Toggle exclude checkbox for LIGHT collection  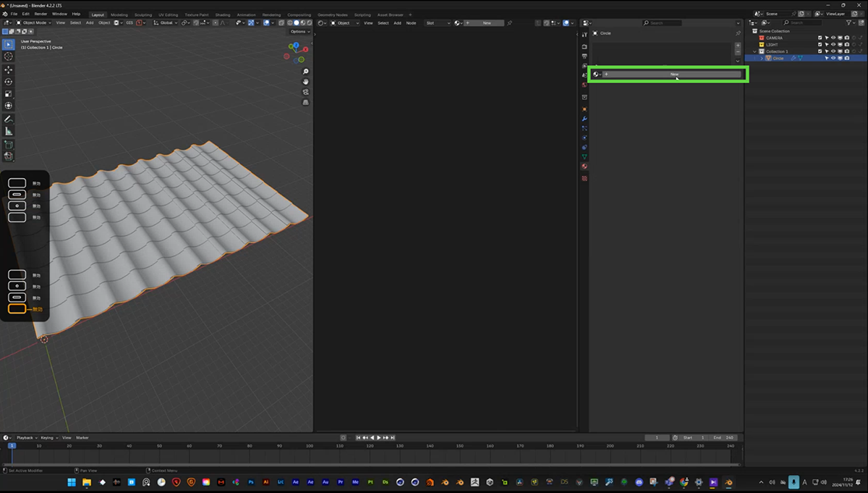click(820, 44)
